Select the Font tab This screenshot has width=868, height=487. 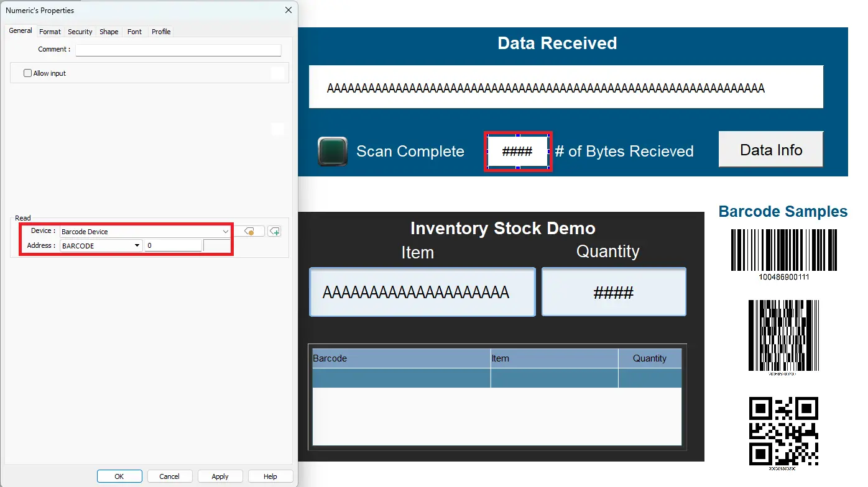[134, 32]
